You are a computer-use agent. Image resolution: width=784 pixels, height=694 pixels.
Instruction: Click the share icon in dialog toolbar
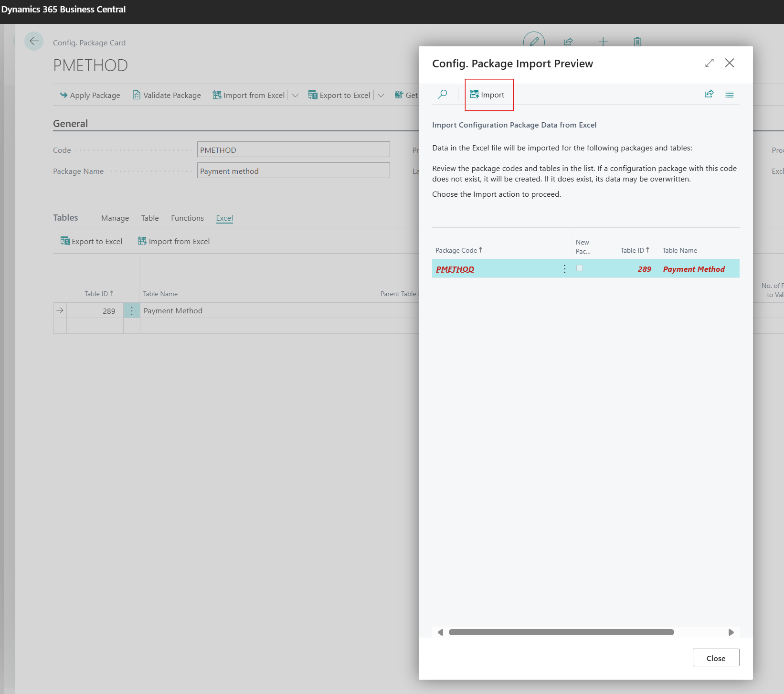(x=709, y=94)
